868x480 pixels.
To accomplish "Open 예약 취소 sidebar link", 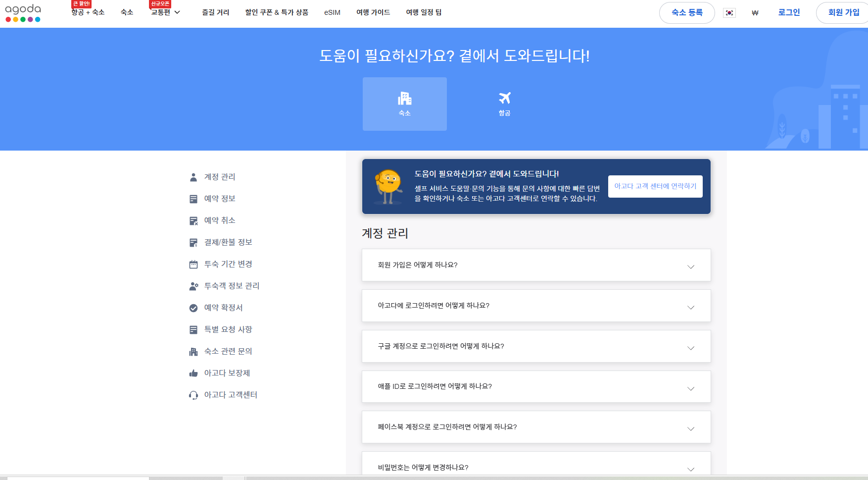I will coord(220,220).
